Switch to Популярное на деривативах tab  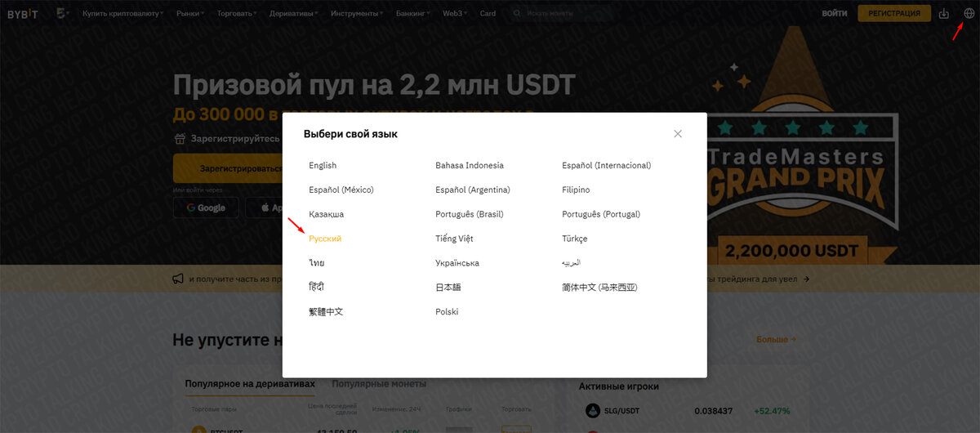(x=250, y=384)
